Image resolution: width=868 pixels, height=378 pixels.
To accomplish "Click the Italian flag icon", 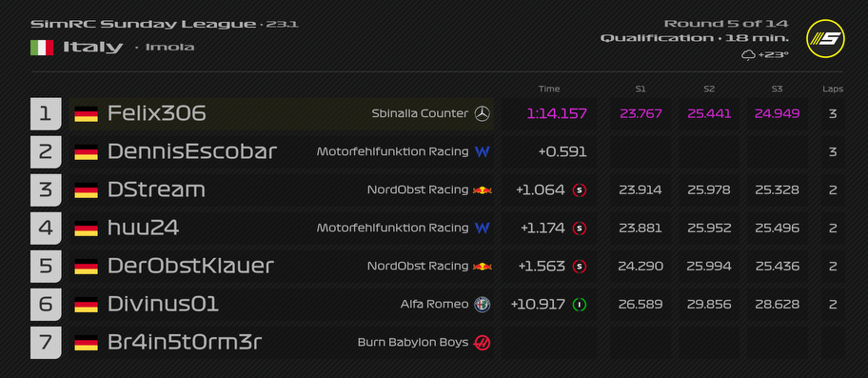I will 42,48.
